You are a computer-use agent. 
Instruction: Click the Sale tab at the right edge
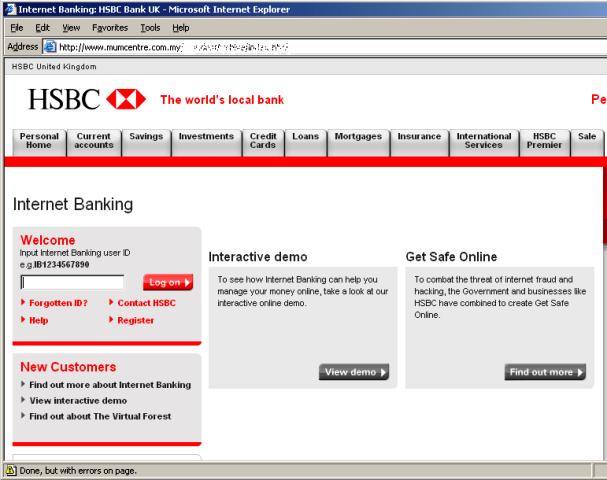point(587,142)
